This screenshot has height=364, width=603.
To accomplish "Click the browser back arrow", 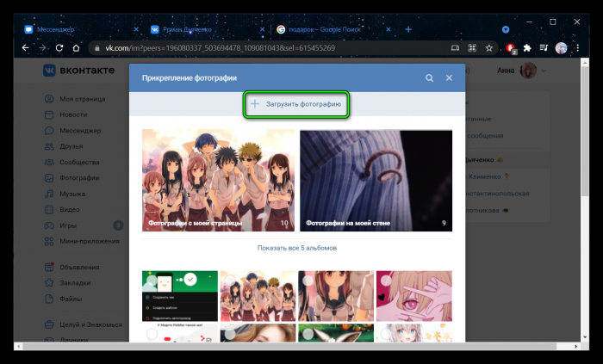I will (x=25, y=48).
